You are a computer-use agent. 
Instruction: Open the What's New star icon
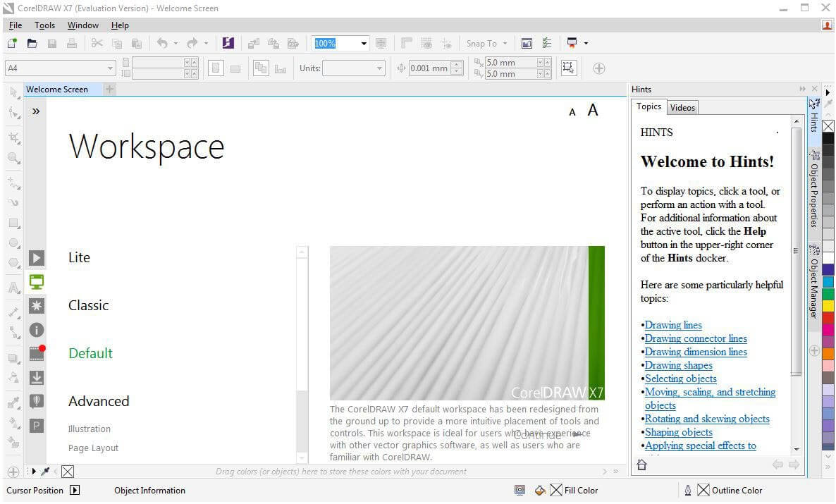click(x=37, y=306)
